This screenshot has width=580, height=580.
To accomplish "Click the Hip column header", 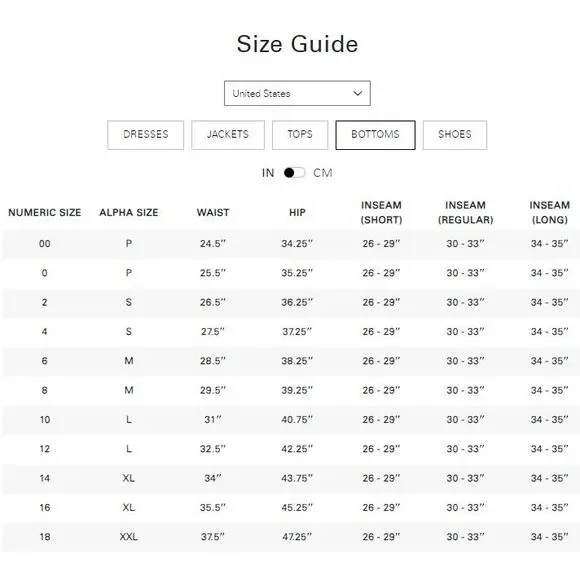I will [x=297, y=212].
